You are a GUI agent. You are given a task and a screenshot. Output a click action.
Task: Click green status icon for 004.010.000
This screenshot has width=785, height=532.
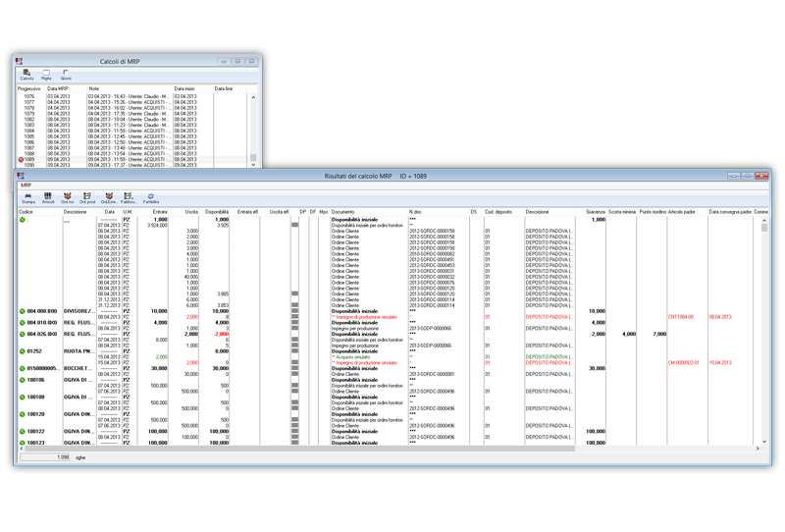pyautogui.click(x=22, y=323)
